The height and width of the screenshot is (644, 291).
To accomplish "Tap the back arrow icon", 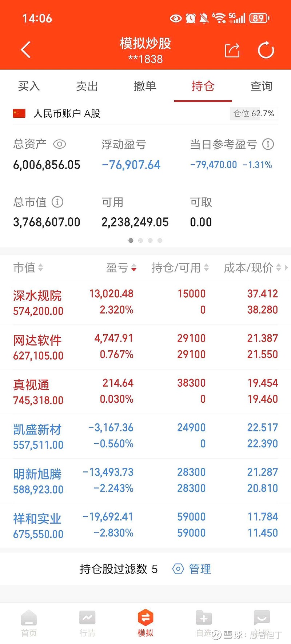I will pos(26,50).
